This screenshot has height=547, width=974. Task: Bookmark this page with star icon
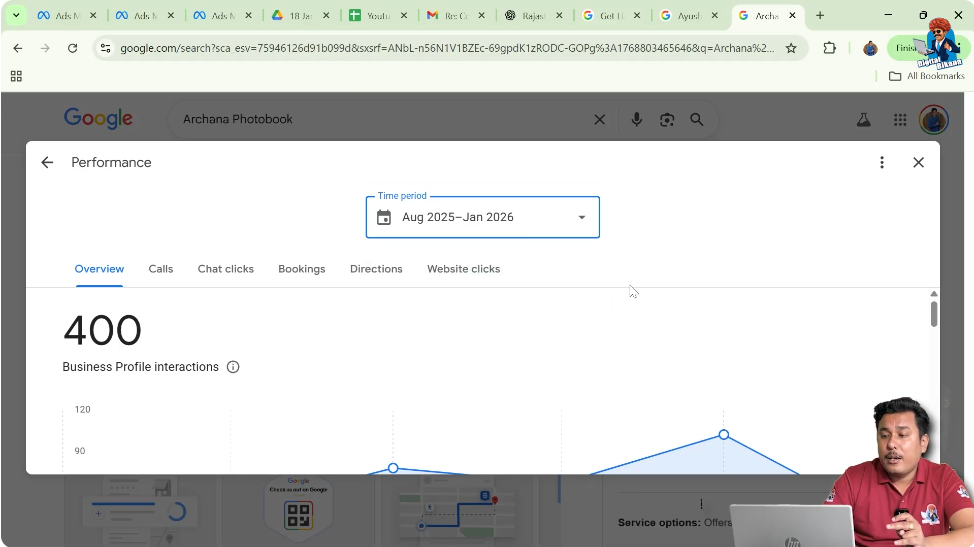[x=791, y=48]
